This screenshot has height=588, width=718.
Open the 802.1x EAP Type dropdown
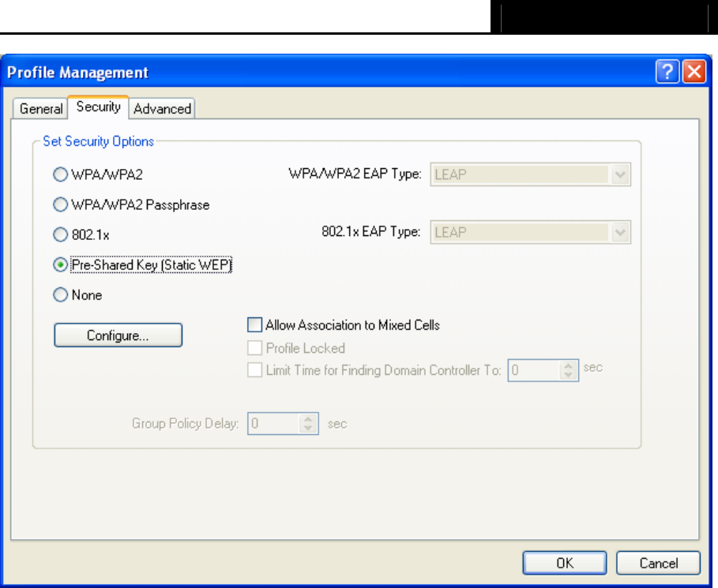621,234
